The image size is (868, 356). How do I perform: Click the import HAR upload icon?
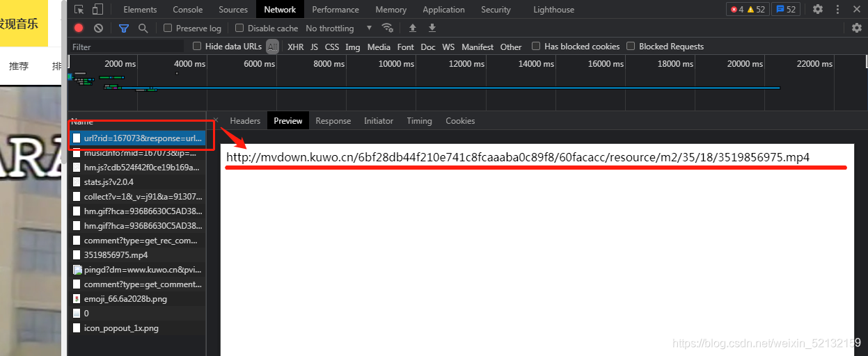[412, 28]
